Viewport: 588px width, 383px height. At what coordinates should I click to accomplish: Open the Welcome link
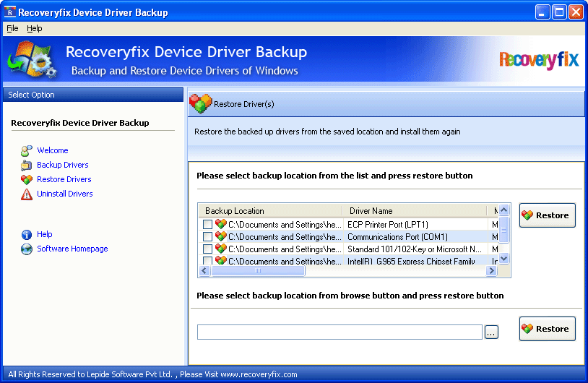tap(53, 150)
